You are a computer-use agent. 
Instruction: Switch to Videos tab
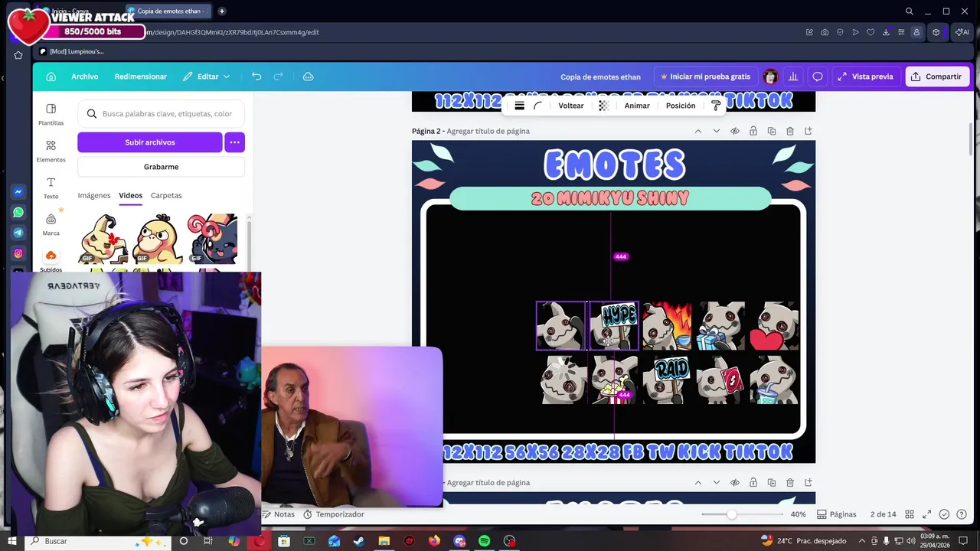click(x=131, y=195)
